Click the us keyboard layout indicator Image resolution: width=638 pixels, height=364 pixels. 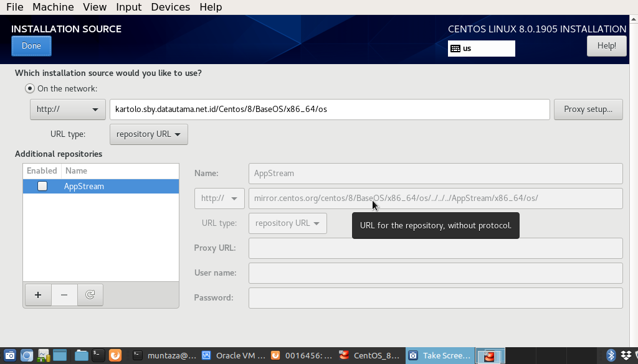pos(481,49)
